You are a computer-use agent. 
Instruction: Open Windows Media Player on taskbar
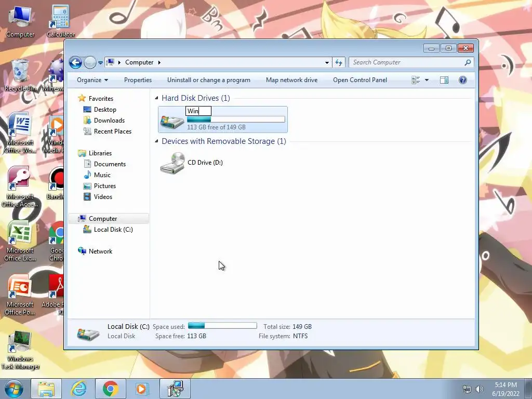(x=141, y=389)
